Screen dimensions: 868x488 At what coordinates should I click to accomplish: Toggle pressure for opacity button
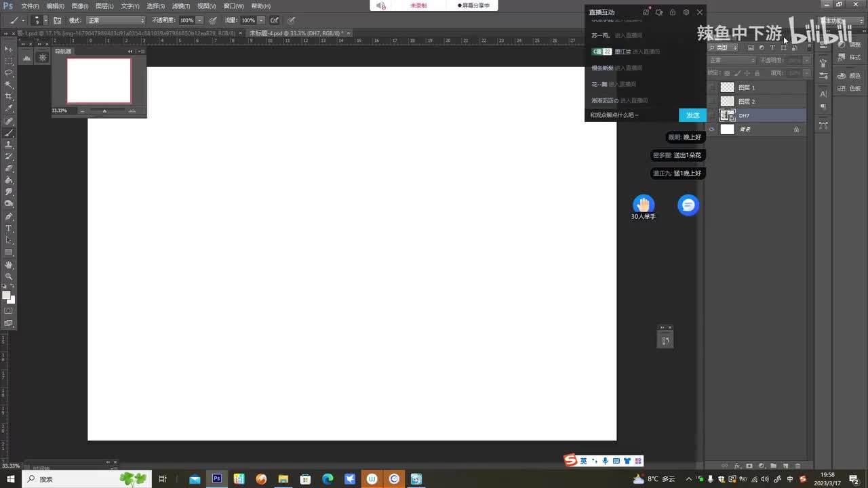[213, 20]
